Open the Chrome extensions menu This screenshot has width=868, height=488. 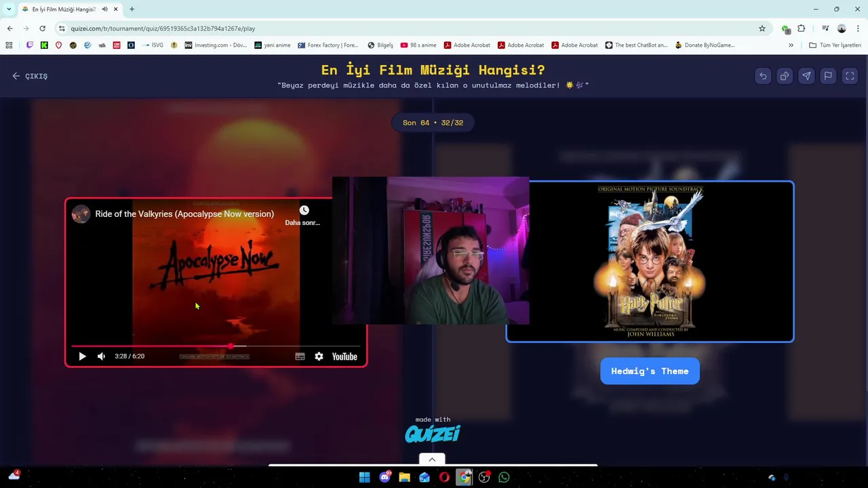pyautogui.click(x=801, y=28)
